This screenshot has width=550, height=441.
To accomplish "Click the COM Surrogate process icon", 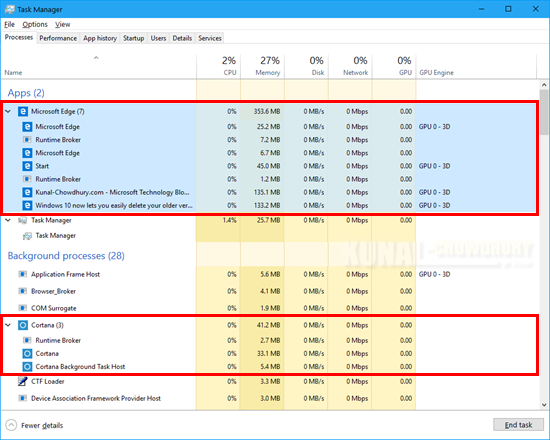I will tap(23, 308).
